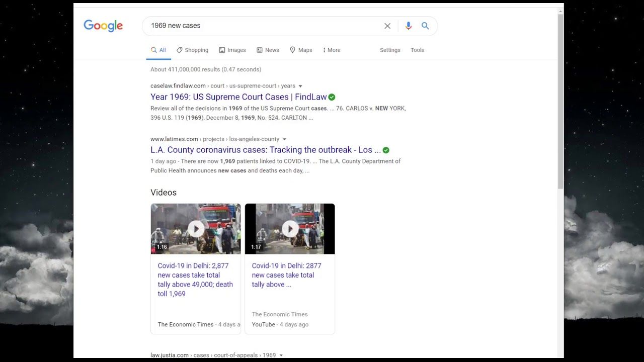Viewport: 644px width, 362px height.
Task: Expand dropdown arrow next to latimes.com URL
Action: 284,139
